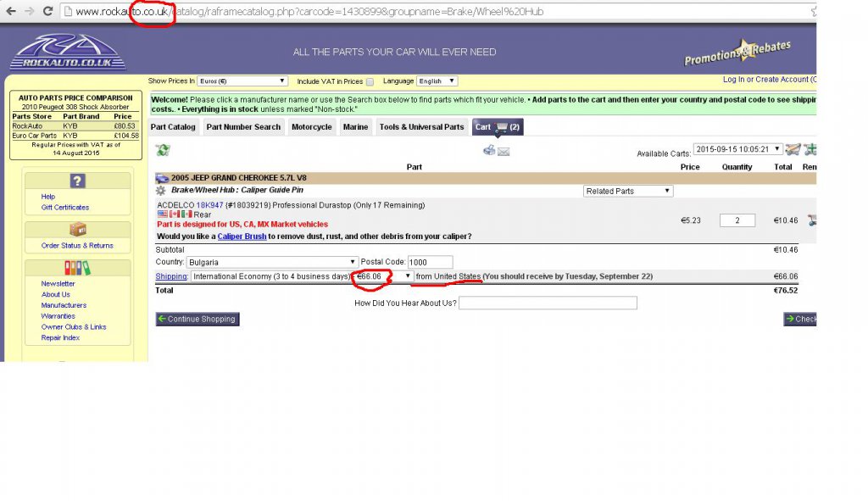The width and height of the screenshot is (868, 501).
Task: Click the green refresh cart icon
Action: [163, 150]
